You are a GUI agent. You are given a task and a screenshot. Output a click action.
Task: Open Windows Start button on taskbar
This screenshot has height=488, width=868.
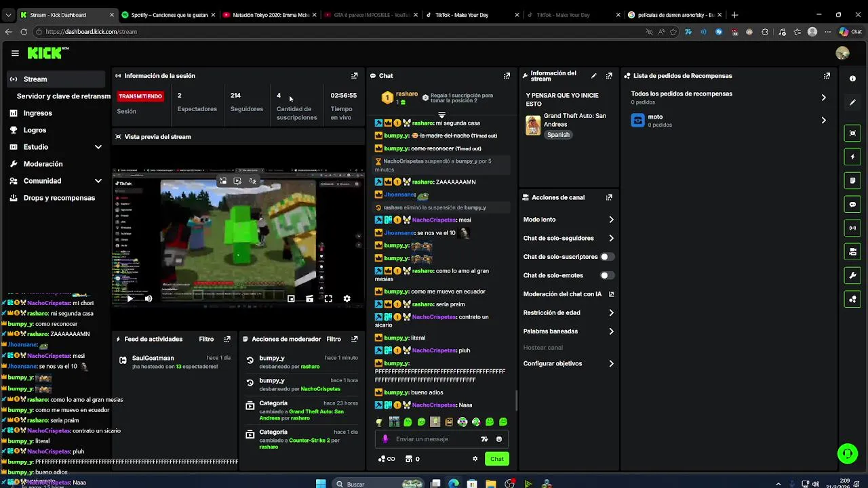321,484
